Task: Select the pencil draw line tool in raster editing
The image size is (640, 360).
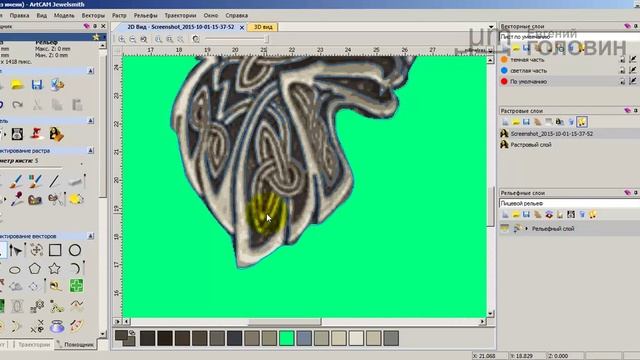Action: point(54,181)
